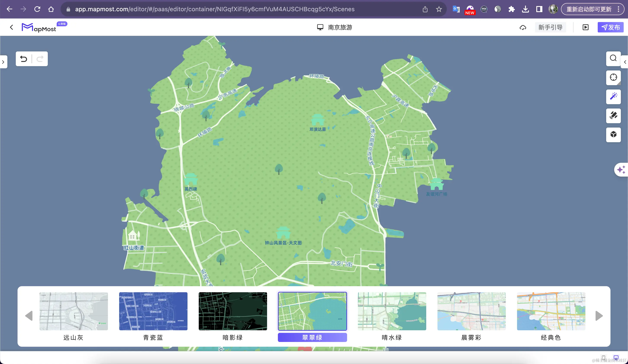This screenshot has width=628, height=364.
Task: Click the 钟山风景区-天文图 landmark icon
Action: tap(283, 233)
